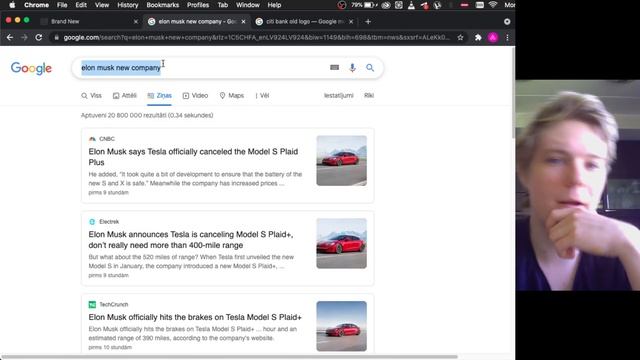
Task: Select the 'Maps' search filter
Action: (x=232, y=96)
